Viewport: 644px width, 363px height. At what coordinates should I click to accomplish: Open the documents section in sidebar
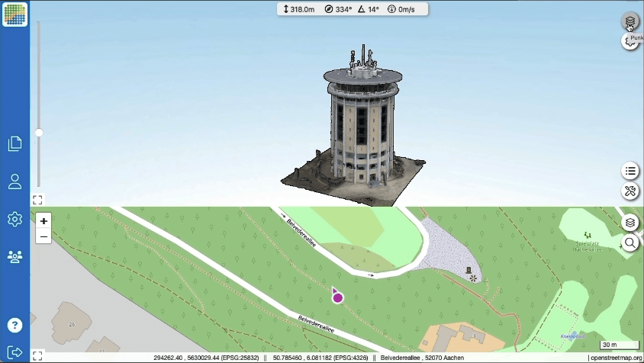click(x=14, y=143)
